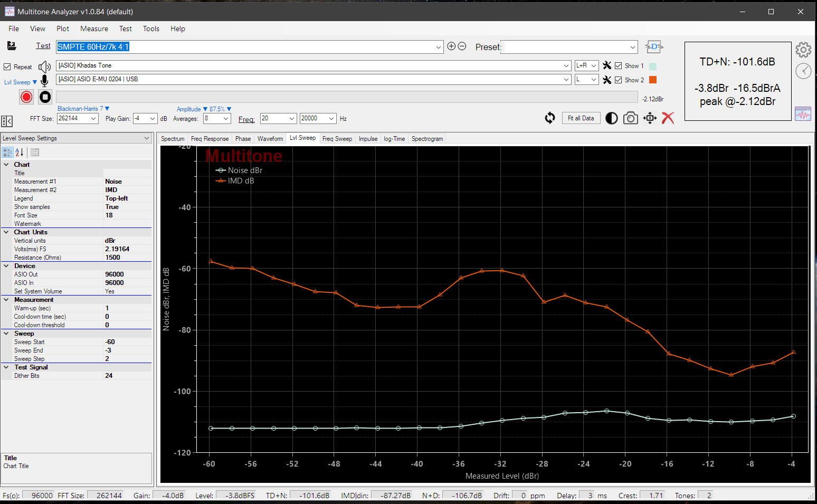
Task: Open the Play Gain dropdown
Action: coord(153,119)
